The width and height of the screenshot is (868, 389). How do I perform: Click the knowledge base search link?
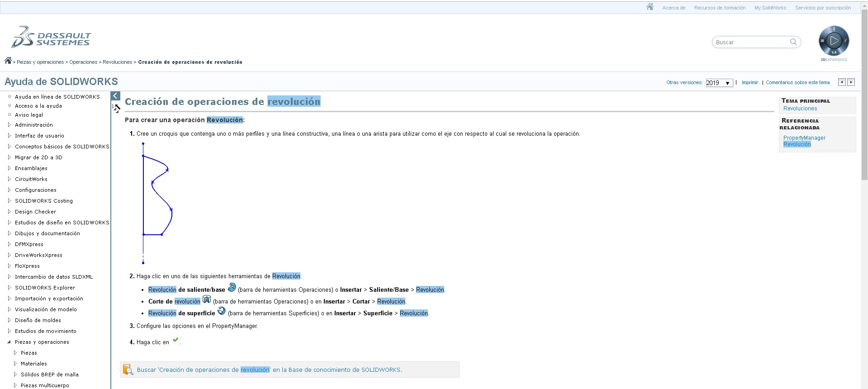point(269,370)
